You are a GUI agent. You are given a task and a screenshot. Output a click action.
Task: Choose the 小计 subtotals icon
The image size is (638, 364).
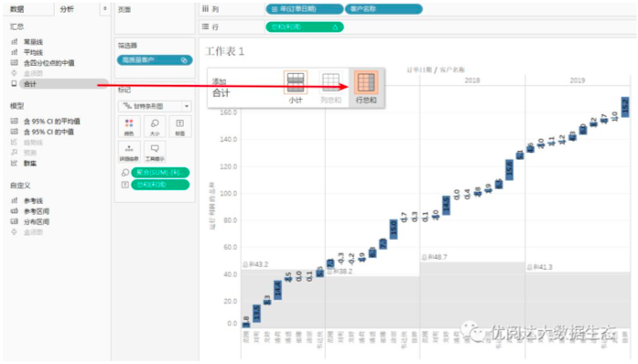[x=296, y=87]
